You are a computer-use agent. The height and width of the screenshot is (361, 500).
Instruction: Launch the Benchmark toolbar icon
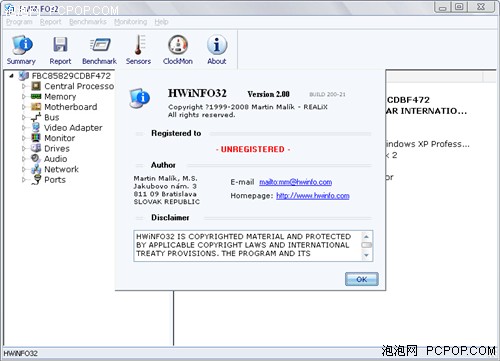pyautogui.click(x=100, y=45)
